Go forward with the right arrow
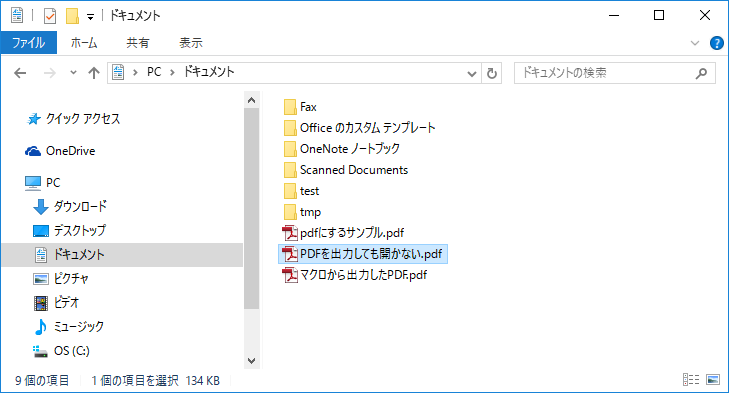729x393 pixels. (x=49, y=73)
